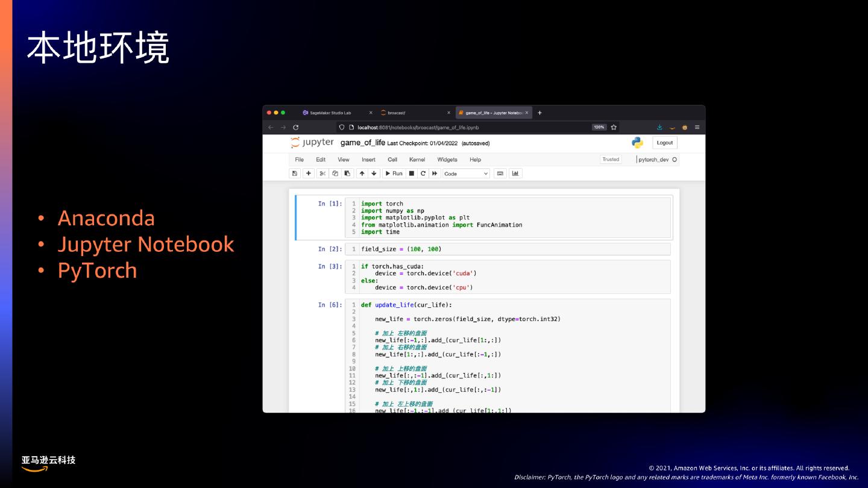This screenshot has height=488, width=868.
Task: Open the Kernel menu
Action: point(417,160)
